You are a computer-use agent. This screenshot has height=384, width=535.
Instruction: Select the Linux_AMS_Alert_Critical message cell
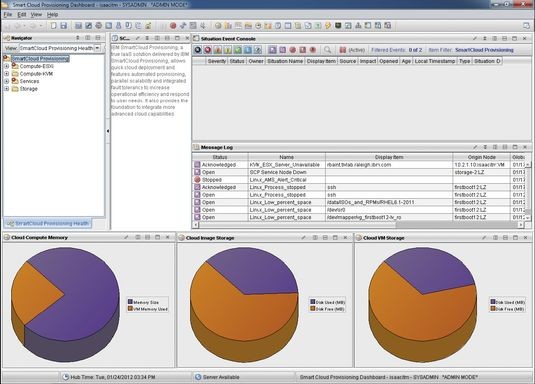[x=287, y=180]
